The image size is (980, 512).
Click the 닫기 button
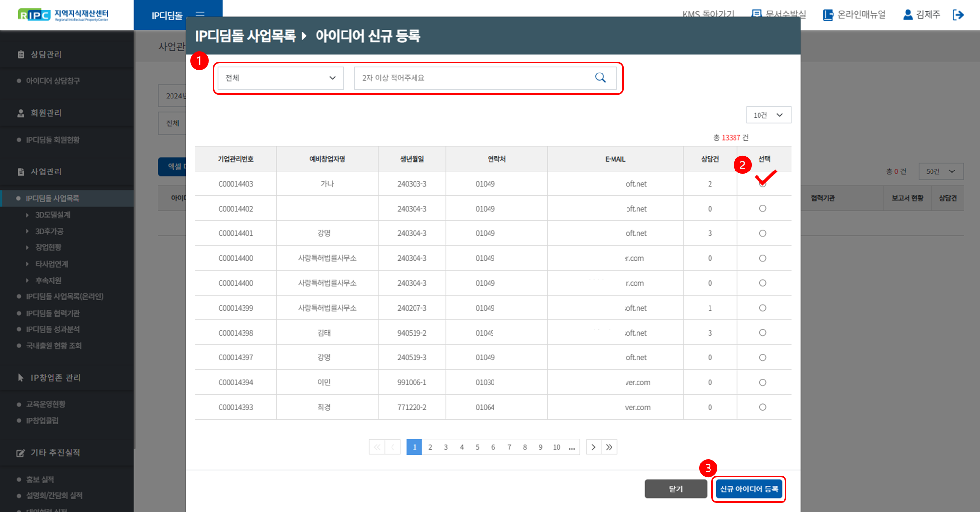675,489
